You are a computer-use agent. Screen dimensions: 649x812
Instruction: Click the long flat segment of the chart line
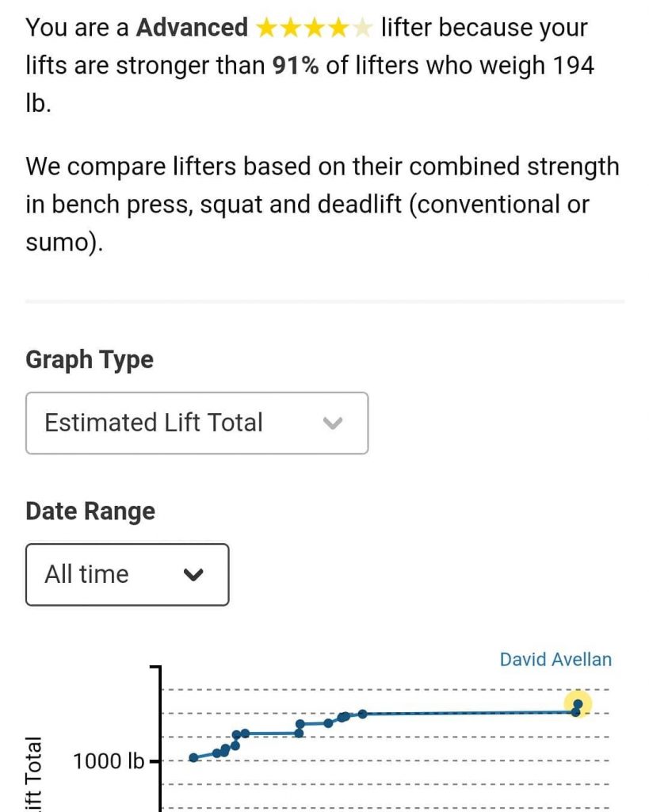468,713
